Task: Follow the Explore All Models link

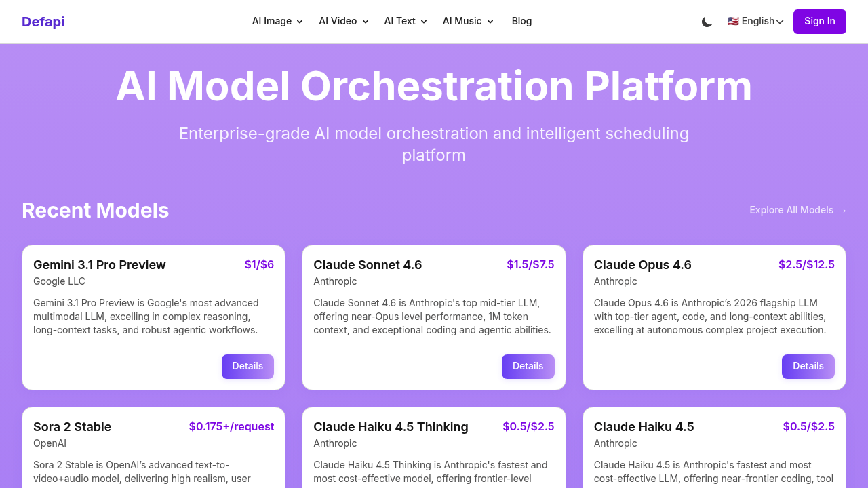Action: point(797,210)
